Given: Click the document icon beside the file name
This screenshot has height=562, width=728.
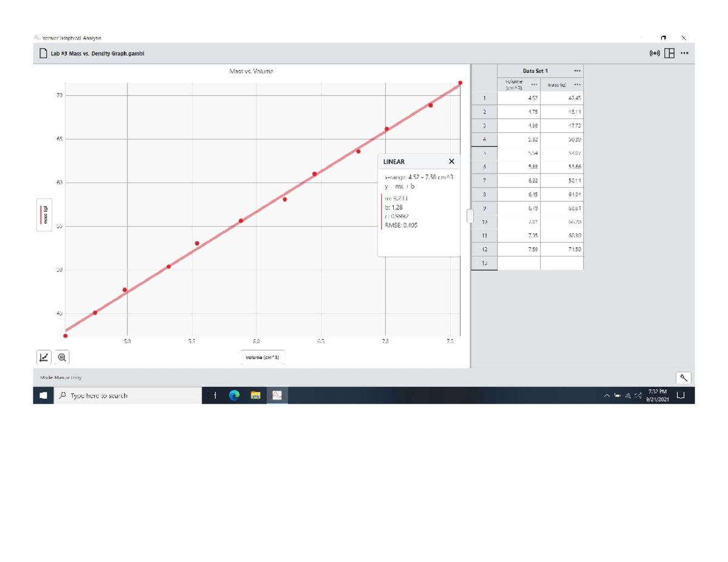Looking at the screenshot, I should tap(42, 53).
